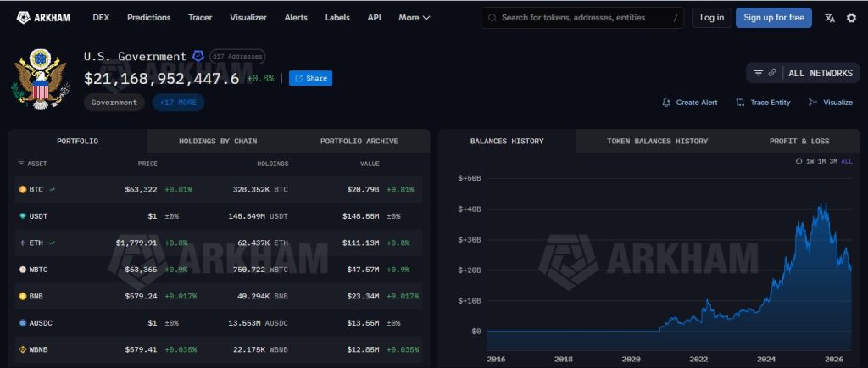Click the Visualize graph icon
Image resolution: width=868 pixels, height=368 pixels.
(813, 103)
